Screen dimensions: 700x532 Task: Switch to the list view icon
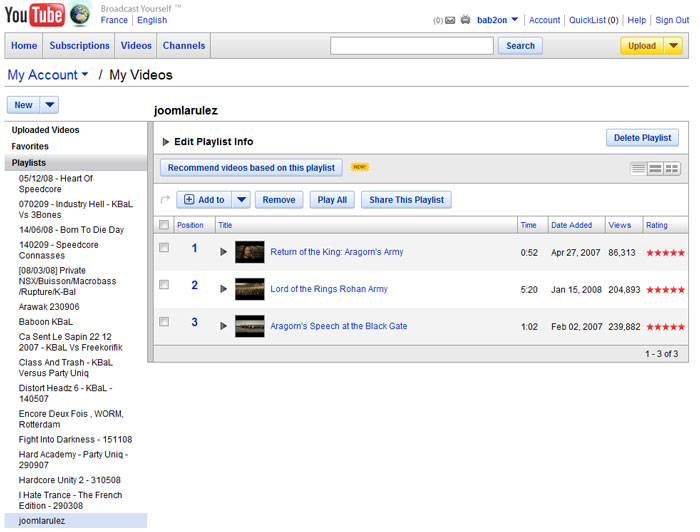coord(638,168)
